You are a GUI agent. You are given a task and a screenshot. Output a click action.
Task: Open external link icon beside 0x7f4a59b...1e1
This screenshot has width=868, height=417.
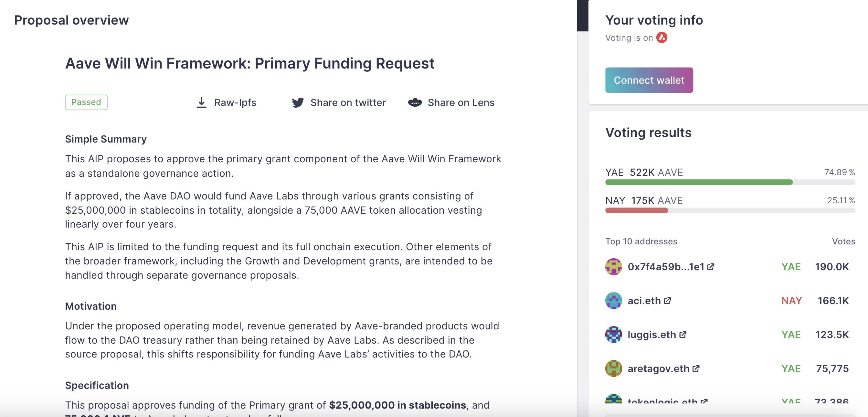(711, 267)
